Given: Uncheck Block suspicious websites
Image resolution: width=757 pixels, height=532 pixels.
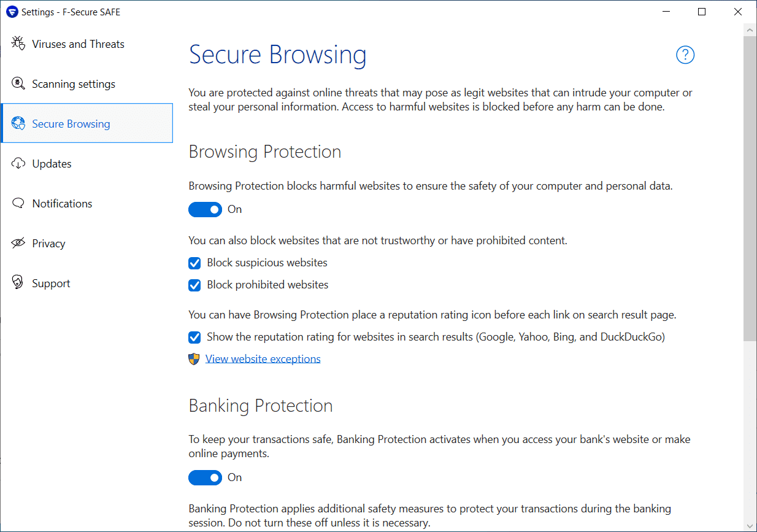Looking at the screenshot, I should 194,263.
